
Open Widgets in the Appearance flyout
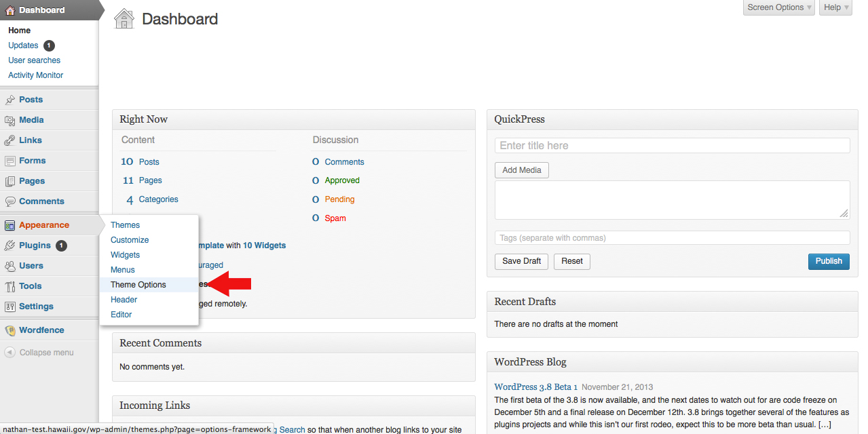click(126, 255)
